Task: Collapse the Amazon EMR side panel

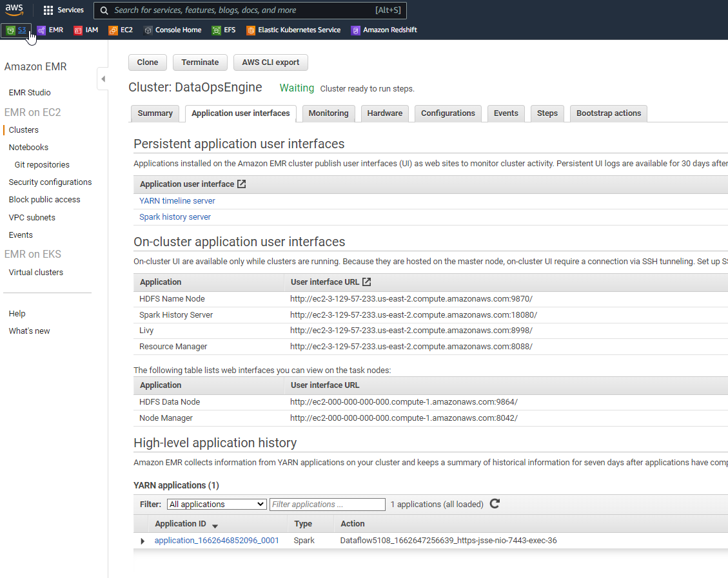Action: click(103, 79)
